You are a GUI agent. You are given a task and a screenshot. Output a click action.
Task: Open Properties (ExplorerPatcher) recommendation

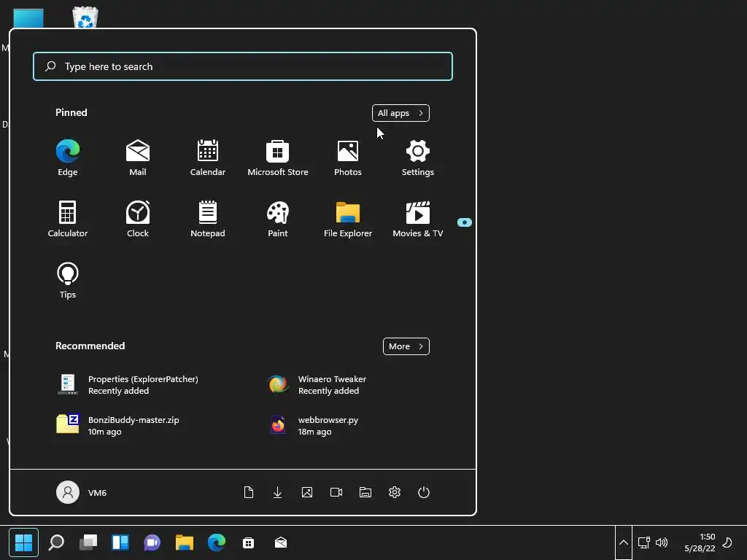click(x=128, y=385)
